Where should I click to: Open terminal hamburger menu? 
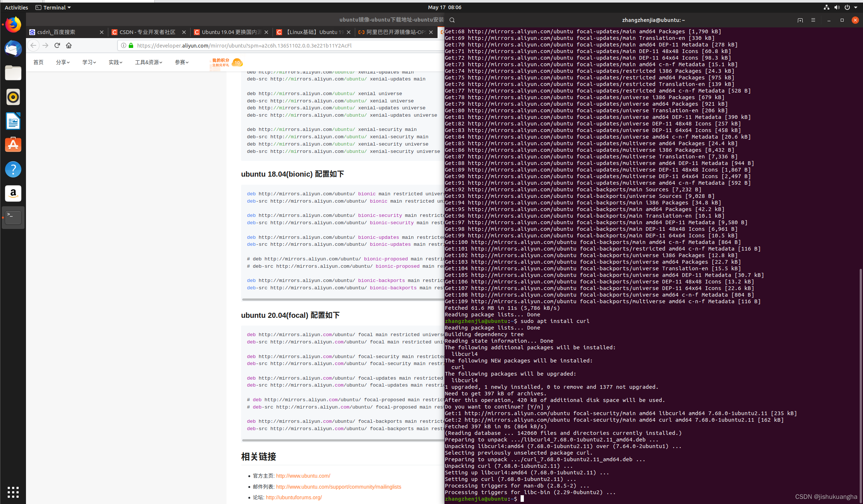(813, 20)
